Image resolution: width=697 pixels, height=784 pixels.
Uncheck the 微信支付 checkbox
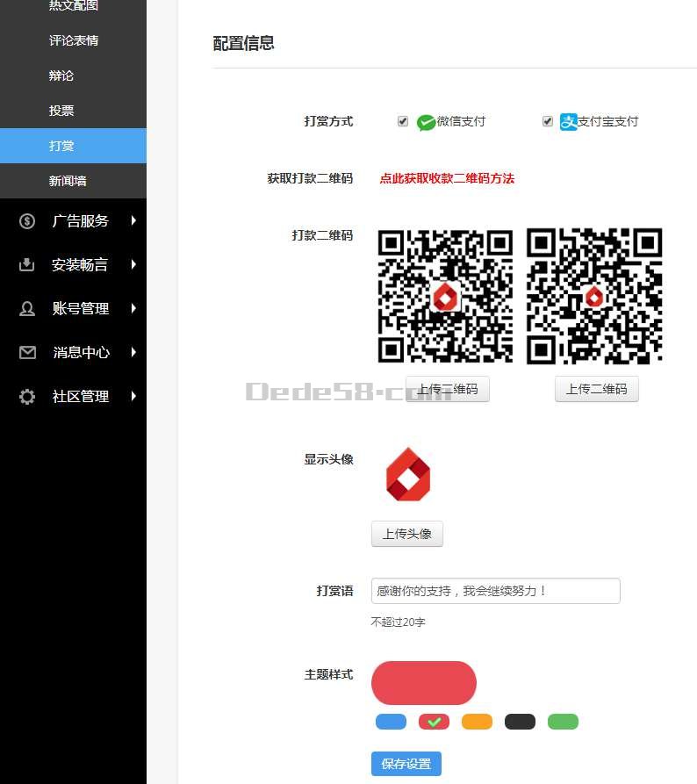tap(403, 121)
